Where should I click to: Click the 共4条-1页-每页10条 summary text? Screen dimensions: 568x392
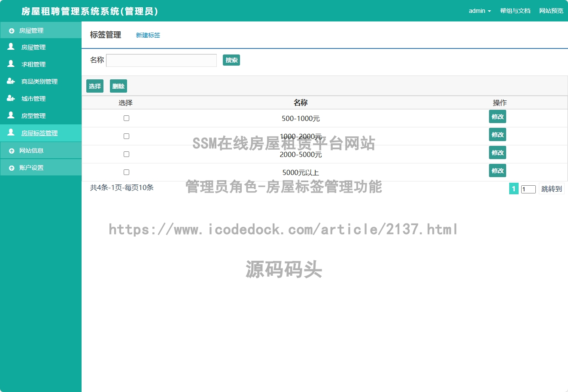pyautogui.click(x=122, y=187)
